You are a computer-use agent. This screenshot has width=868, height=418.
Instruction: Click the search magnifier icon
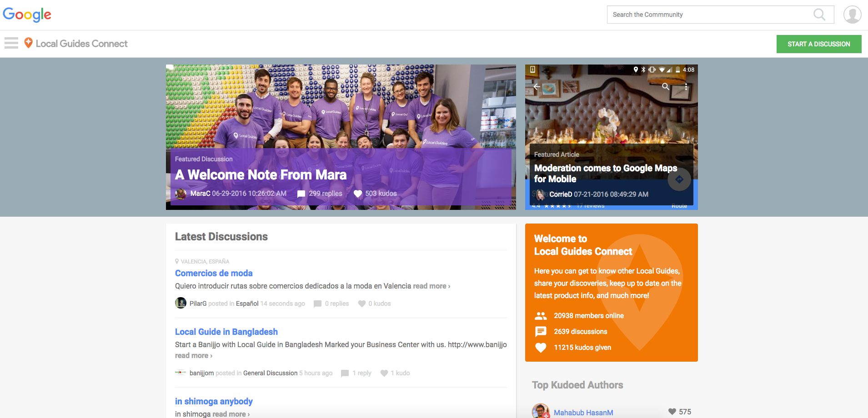coord(819,15)
